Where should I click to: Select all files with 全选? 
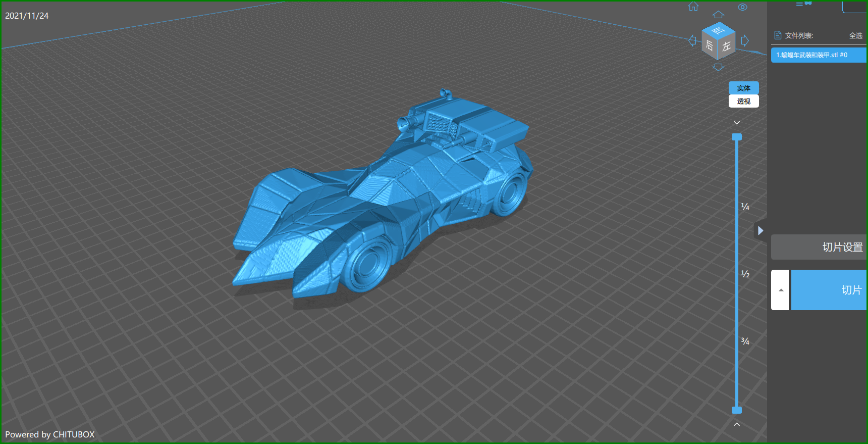856,36
